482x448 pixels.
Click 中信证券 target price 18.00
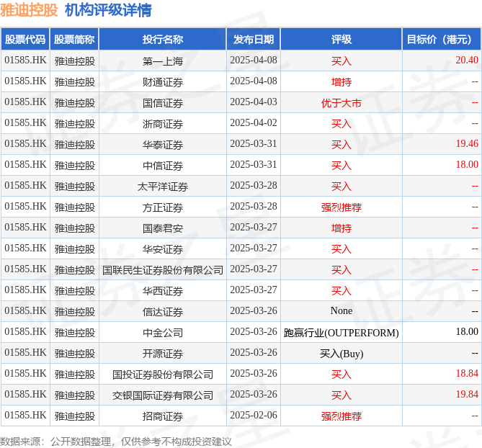click(467, 164)
